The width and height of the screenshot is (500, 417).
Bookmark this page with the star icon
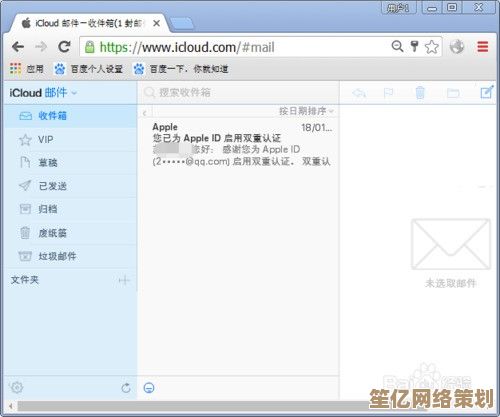432,47
